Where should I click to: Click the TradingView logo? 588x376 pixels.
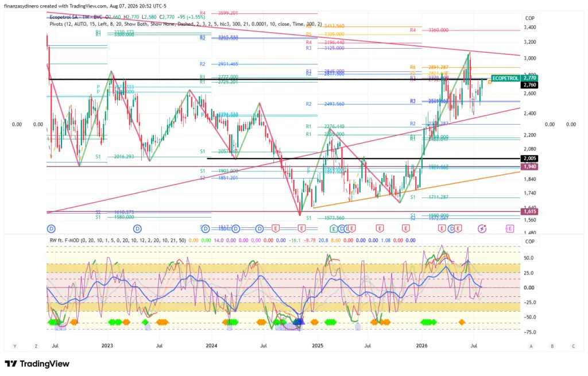coord(37,363)
